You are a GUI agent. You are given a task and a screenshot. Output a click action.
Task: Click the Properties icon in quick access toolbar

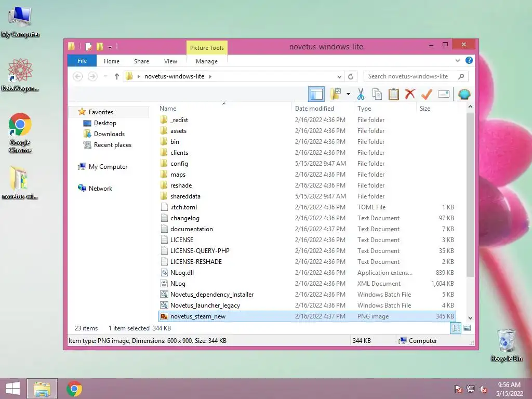[x=89, y=46]
